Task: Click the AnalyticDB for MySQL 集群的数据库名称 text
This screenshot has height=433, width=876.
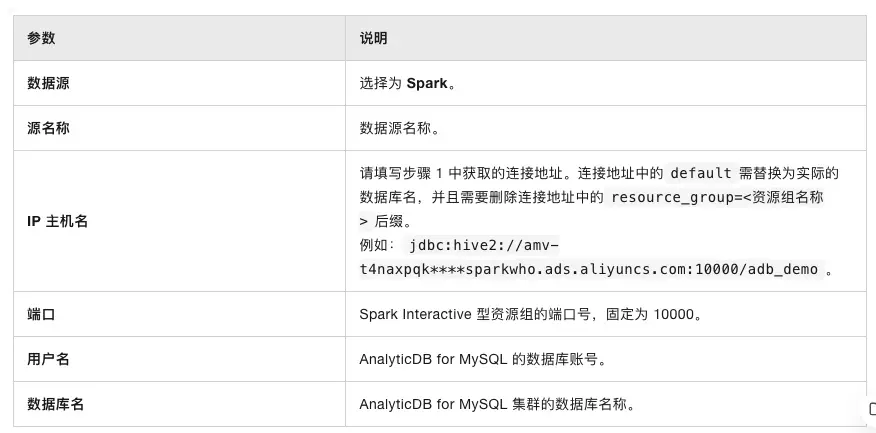Action: [497, 404]
